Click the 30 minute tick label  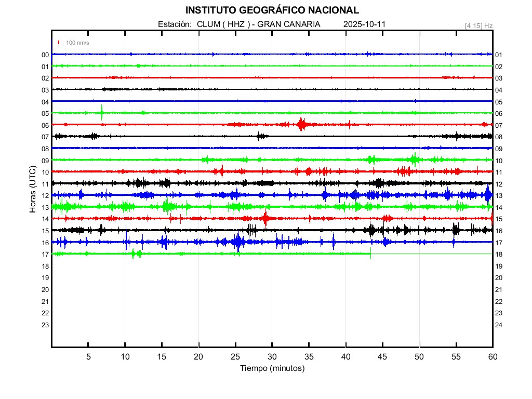point(272,356)
